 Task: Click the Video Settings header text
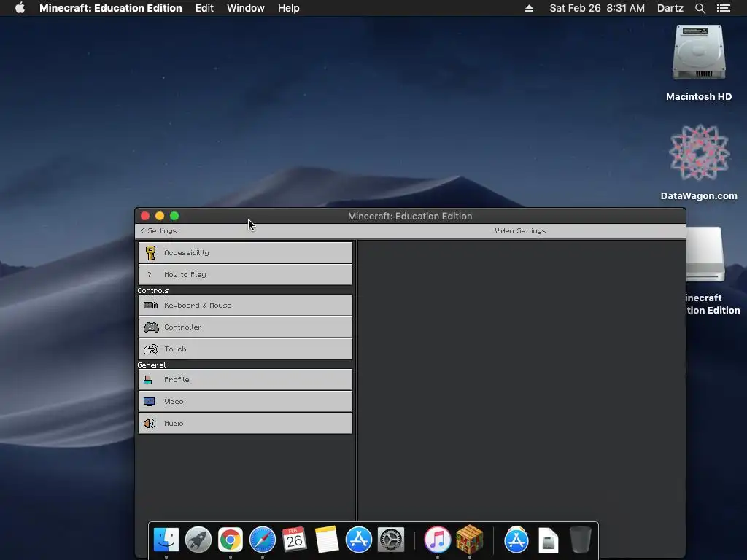click(520, 230)
